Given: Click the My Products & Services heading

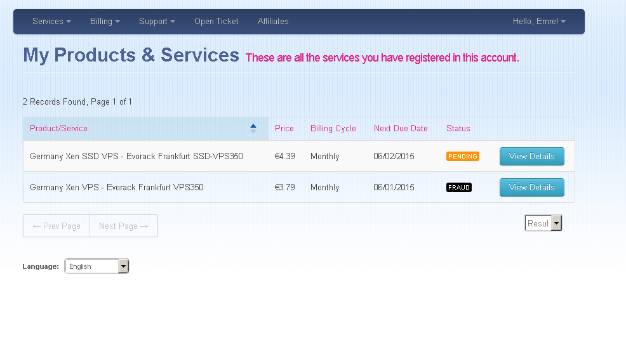Looking at the screenshot, I should [x=131, y=55].
